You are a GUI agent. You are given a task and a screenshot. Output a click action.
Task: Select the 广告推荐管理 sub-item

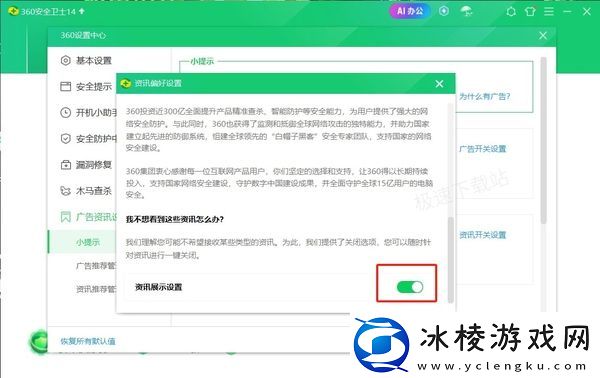coord(96,266)
